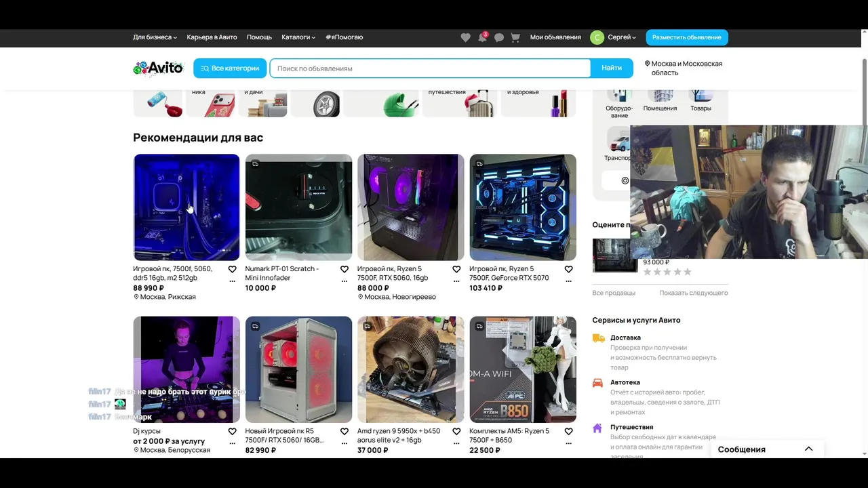Change location Москва и Московская область
Viewport: 868px width, 488px height.
[683, 68]
